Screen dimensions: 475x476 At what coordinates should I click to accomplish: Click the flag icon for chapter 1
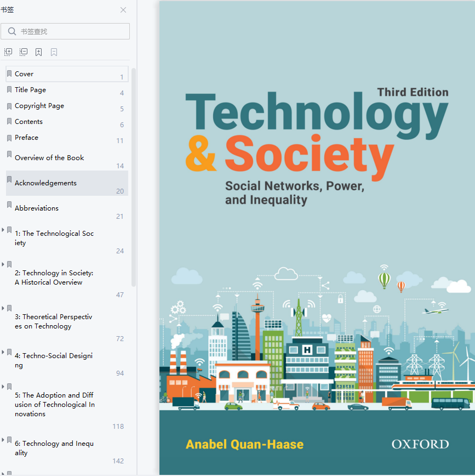tap(9, 230)
